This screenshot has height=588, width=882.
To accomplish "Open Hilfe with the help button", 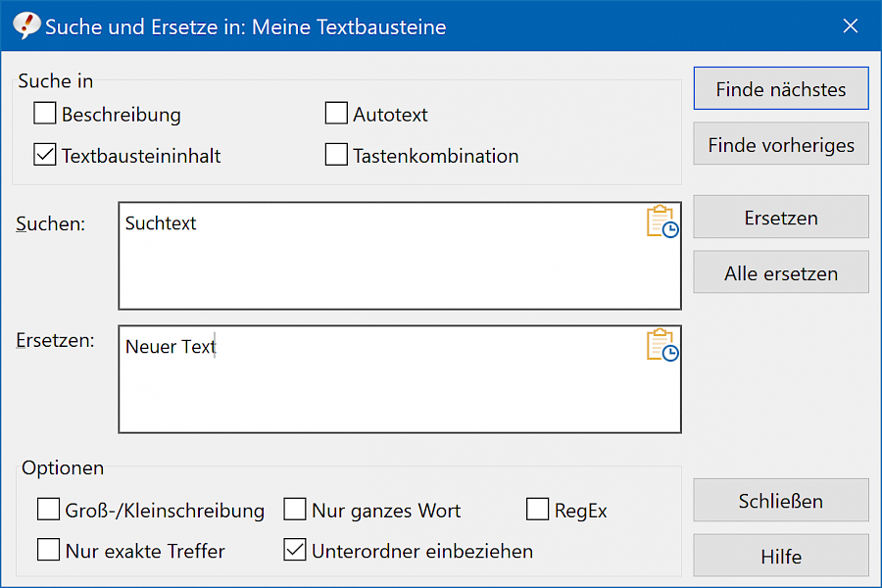I will pyautogui.click(x=781, y=556).
